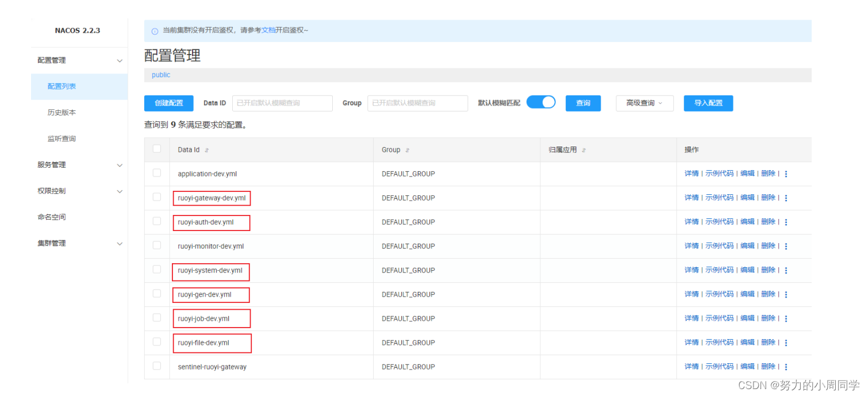Viewport: 868px width, 396px height.
Task: Check the box for ruoyi-job-dev.yml
Action: (x=157, y=318)
